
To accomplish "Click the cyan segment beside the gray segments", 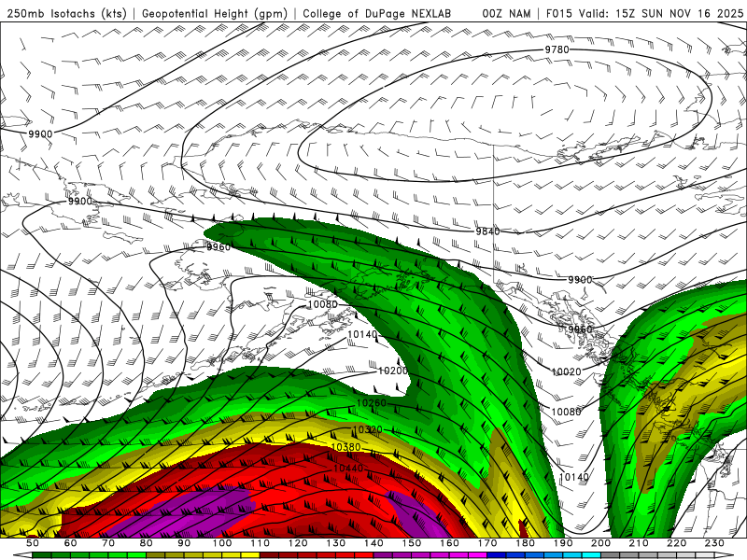I will pos(591,555).
